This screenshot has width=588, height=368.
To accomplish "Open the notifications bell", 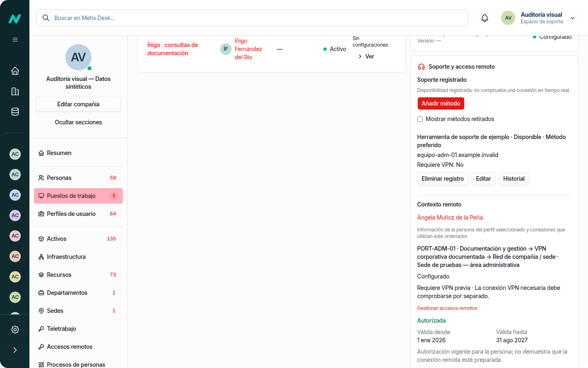I will pos(485,18).
